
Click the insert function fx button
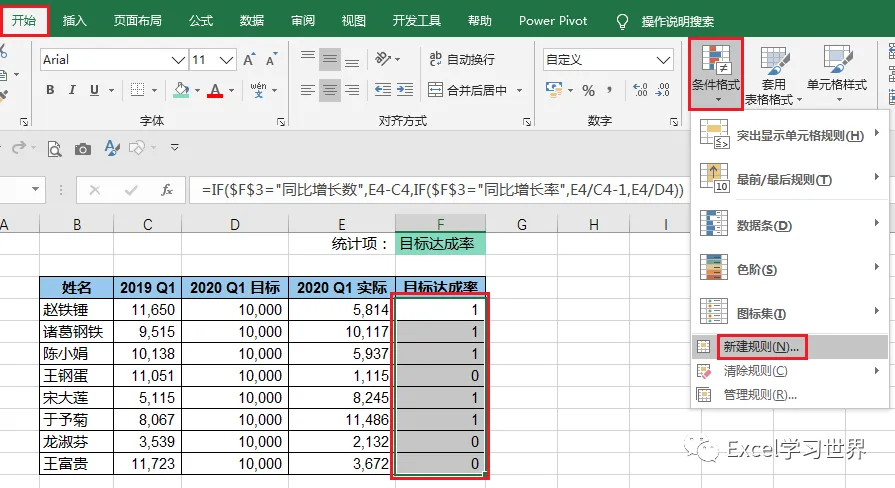[167, 190]
